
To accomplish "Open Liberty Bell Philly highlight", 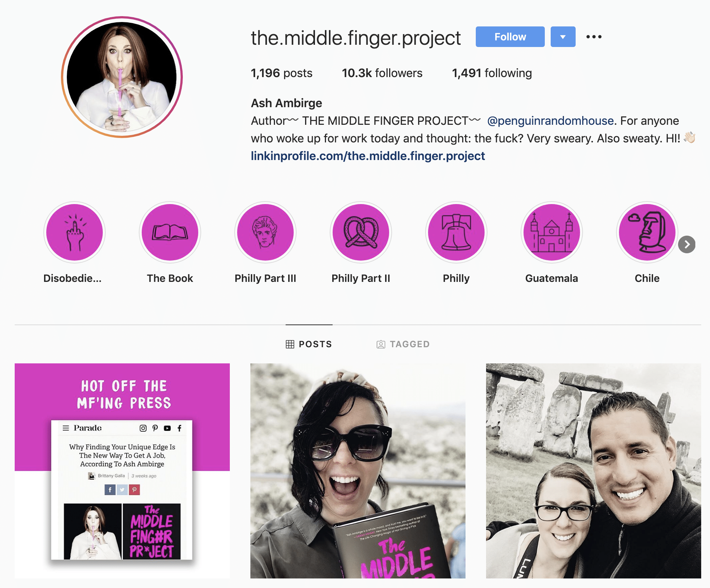I will click(456, 232).
